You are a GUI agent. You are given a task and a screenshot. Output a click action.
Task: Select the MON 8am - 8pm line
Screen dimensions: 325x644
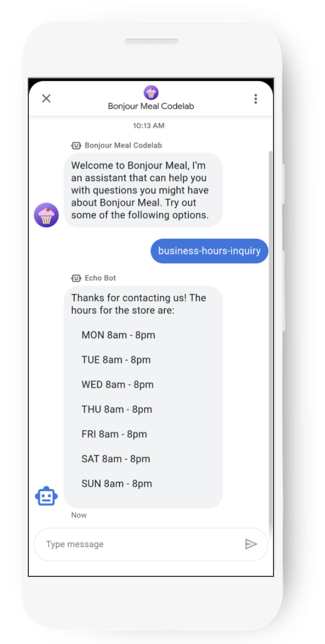119,335
